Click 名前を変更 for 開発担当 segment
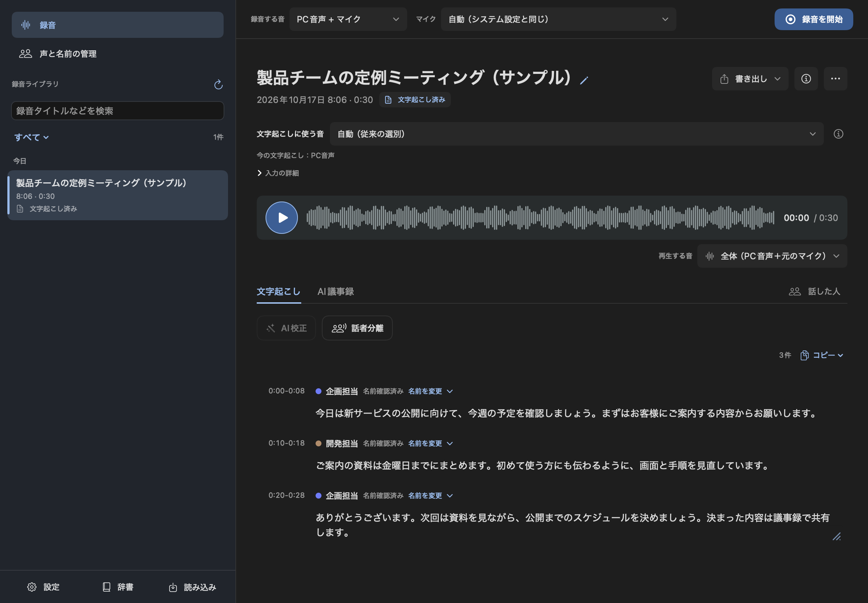The width and height of the screenshot is (868, 603). pos(430,443)
